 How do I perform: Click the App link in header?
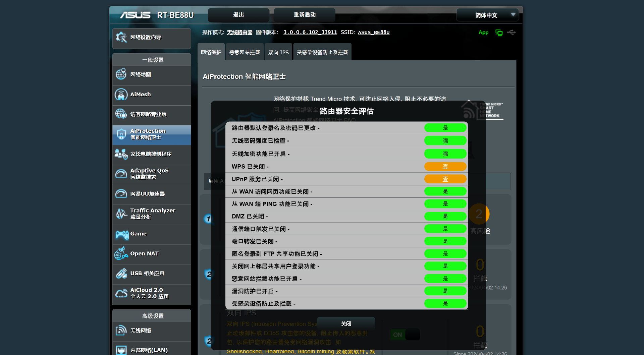click(483, 33)
